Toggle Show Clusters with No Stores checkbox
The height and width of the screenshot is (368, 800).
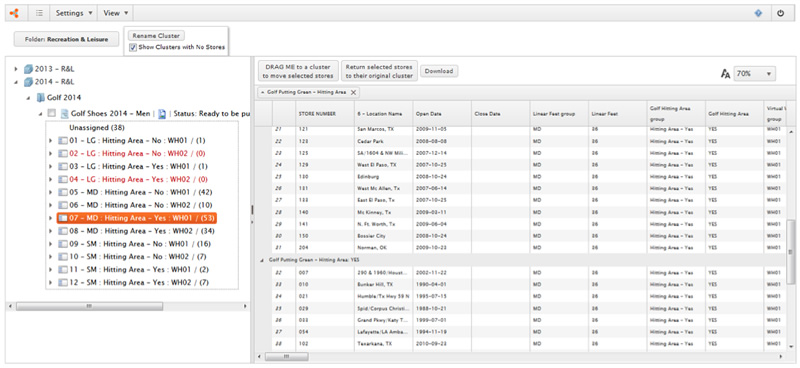(x=133, y=47)
